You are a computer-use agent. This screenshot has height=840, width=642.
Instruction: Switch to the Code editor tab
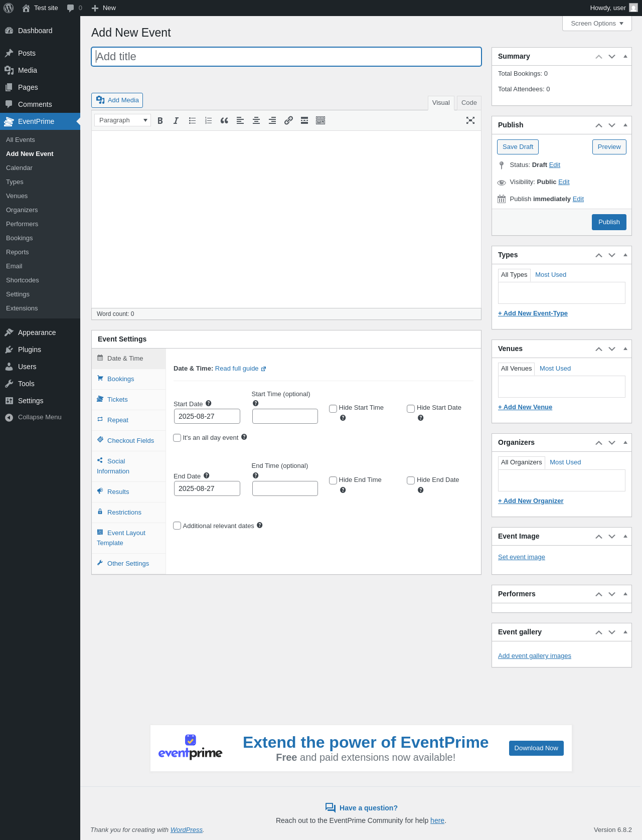tap(469, 103)
